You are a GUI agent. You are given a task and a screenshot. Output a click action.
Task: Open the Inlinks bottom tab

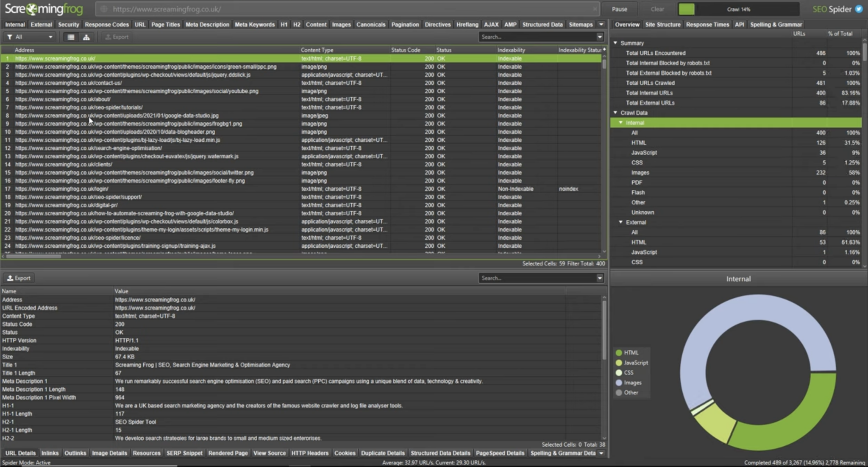(50, 453)
